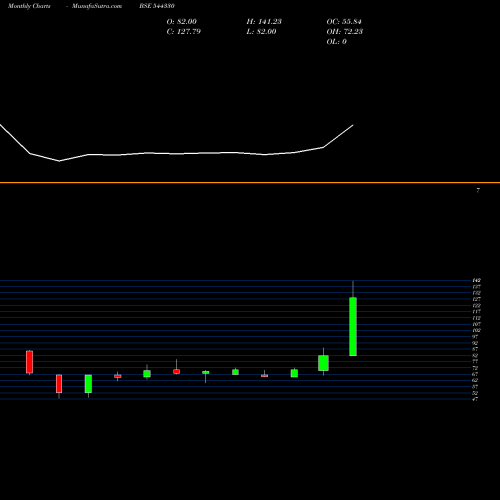This screenshot has width=500, height=500.
Task: Click the low value 'L: 82.00'
Action: pos(261,31)
